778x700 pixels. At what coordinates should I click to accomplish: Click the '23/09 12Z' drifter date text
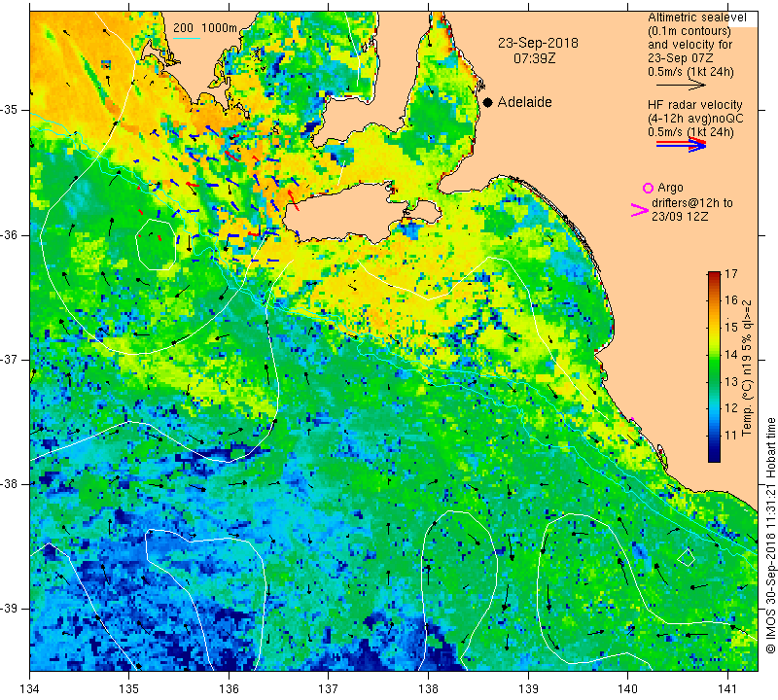tap(680, 217)
